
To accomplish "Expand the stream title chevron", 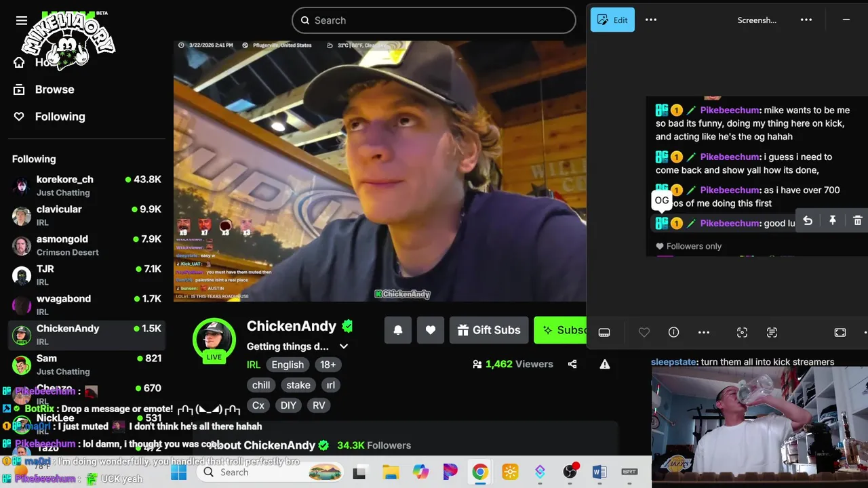I will click(x=344, y=346).
